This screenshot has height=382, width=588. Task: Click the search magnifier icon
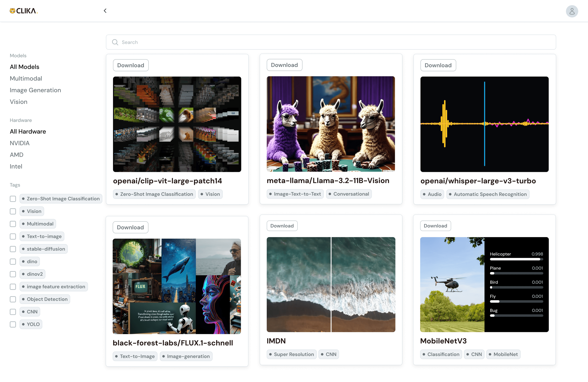(115, 42)
